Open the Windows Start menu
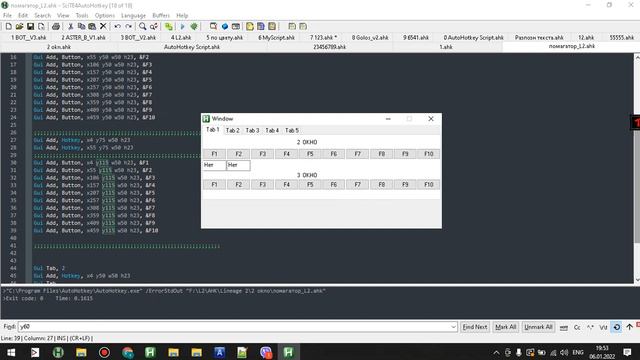 [x=11, y=352]
